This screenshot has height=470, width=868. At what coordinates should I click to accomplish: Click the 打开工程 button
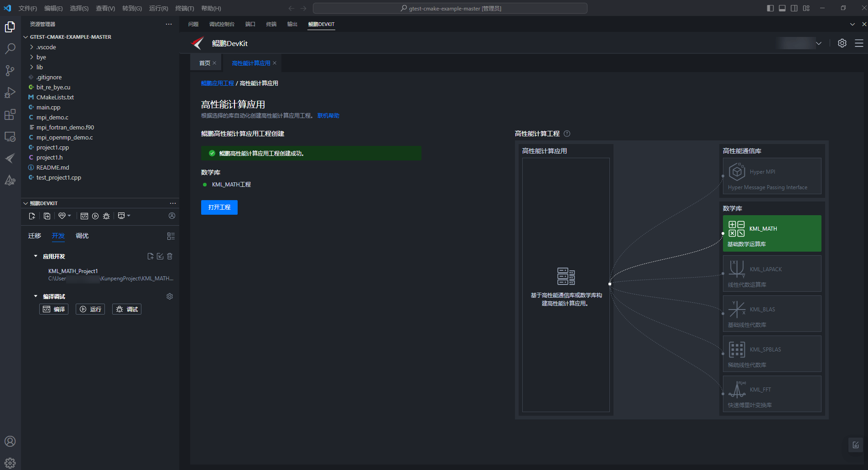[219, 207]
